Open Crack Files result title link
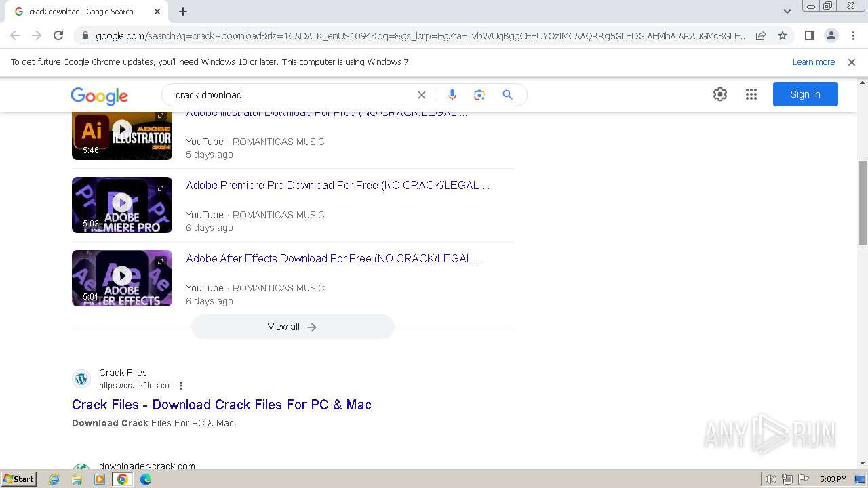The height and width of the screenshot is (488, 868). click(x=222, y=405)
